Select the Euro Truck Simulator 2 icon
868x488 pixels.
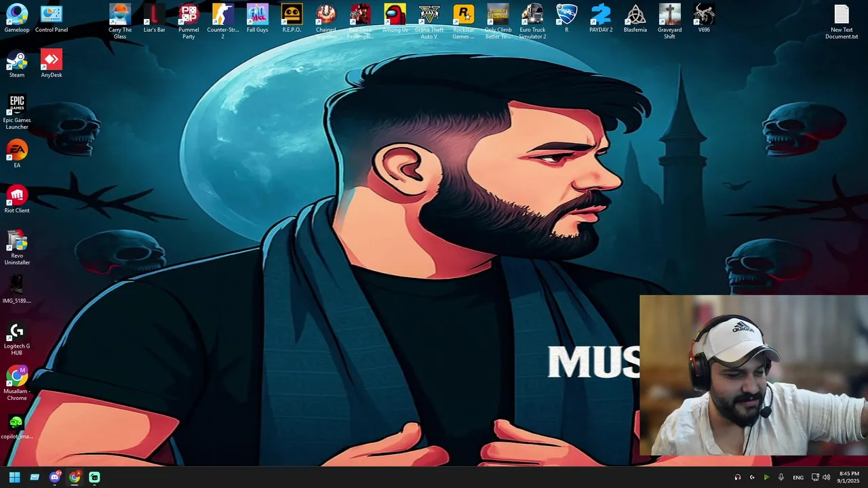tap(532, 22)
